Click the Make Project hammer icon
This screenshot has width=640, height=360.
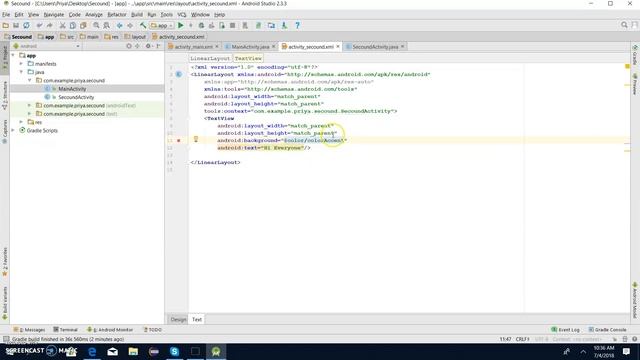pos(143,25)
